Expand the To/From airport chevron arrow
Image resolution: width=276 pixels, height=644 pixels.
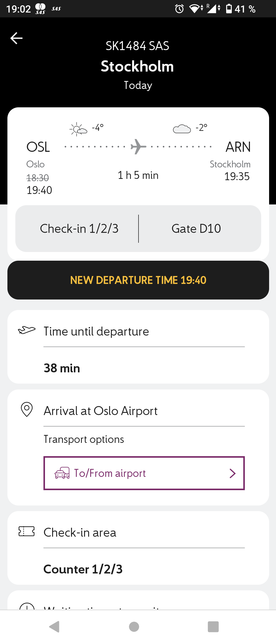click(232, 473)
